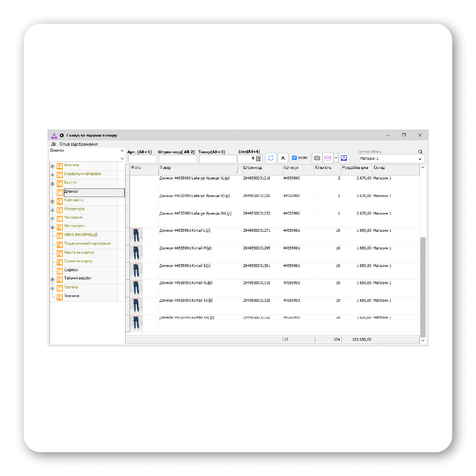Uncheck the Види checkbox
Screen dimensions: 476x476
click(294, 158)
